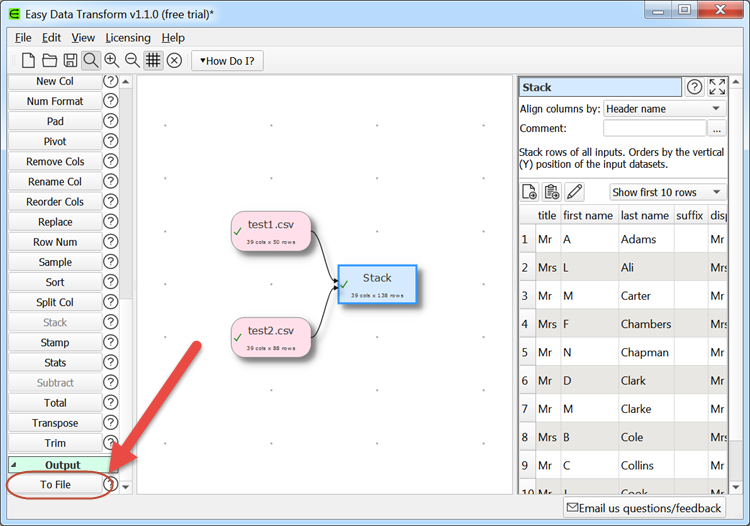This screenshot has height=526, width=750.
Task: Click the clipboard icon above the data table
Action: click(x=552, y=192)
